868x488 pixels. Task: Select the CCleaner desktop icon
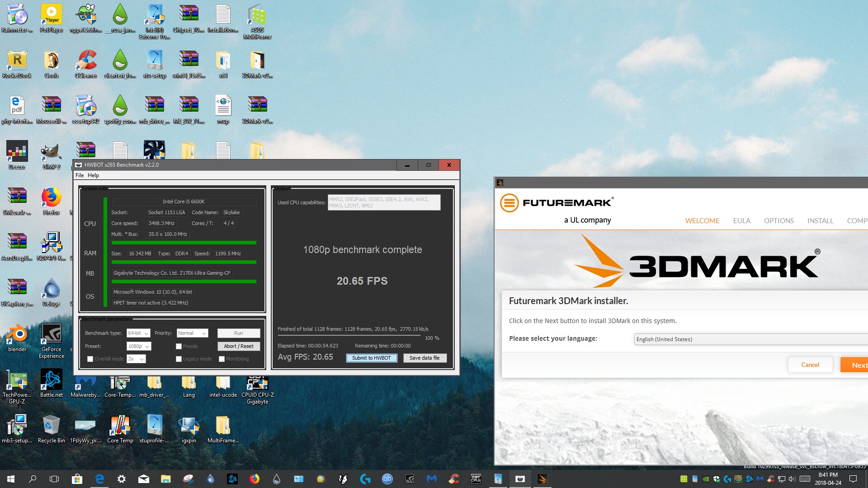point(86,64)
